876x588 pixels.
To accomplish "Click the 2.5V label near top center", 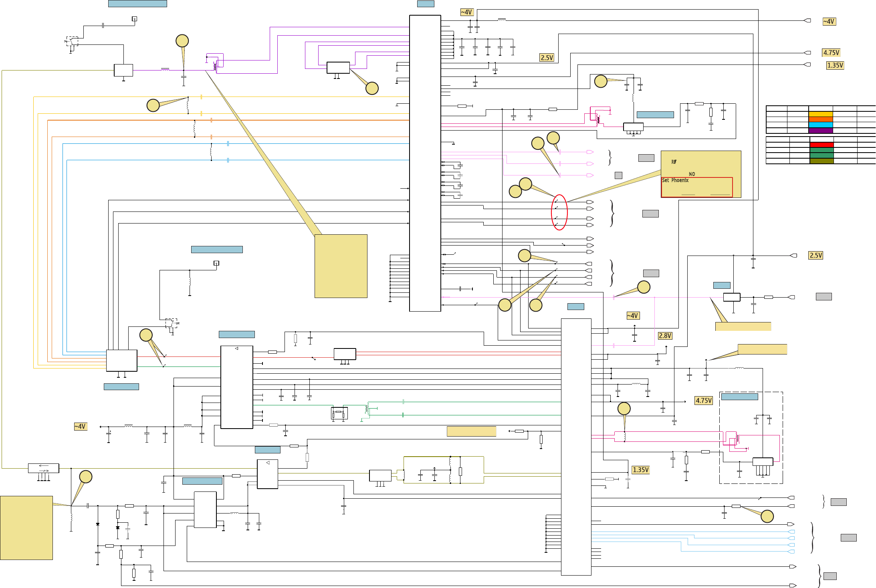I will pos(547,58).
